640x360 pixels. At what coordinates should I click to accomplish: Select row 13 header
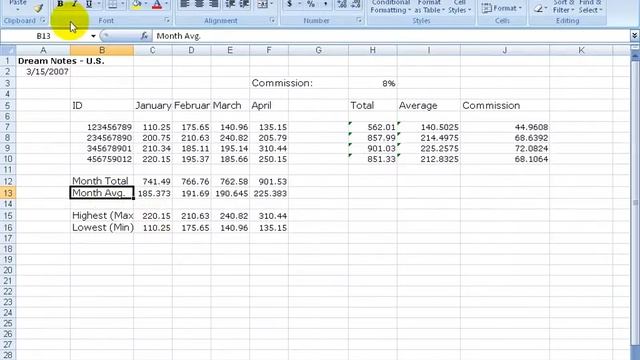click(8, 193)
